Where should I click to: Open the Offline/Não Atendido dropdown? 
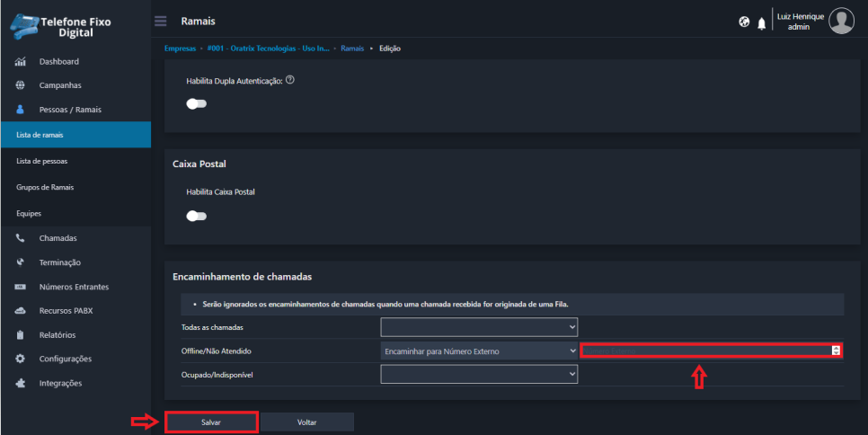479,351
